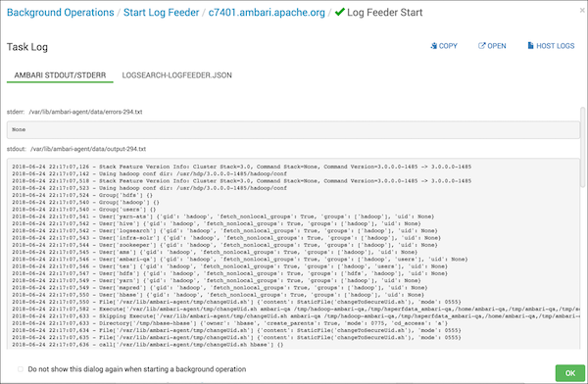Viewport: 588px width, 384px height.
Task: Click the task log vertical scrollbar
Action: pos(582,146)
